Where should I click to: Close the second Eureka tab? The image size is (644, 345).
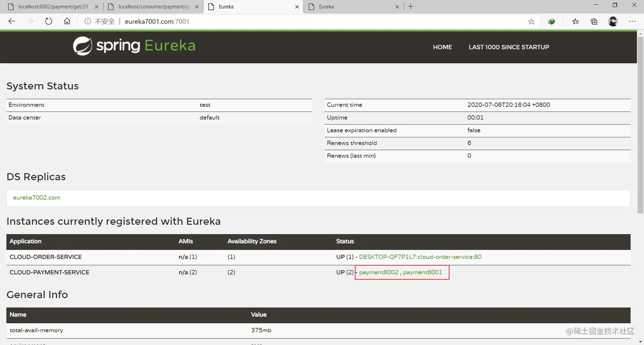[x=397, y=7]
